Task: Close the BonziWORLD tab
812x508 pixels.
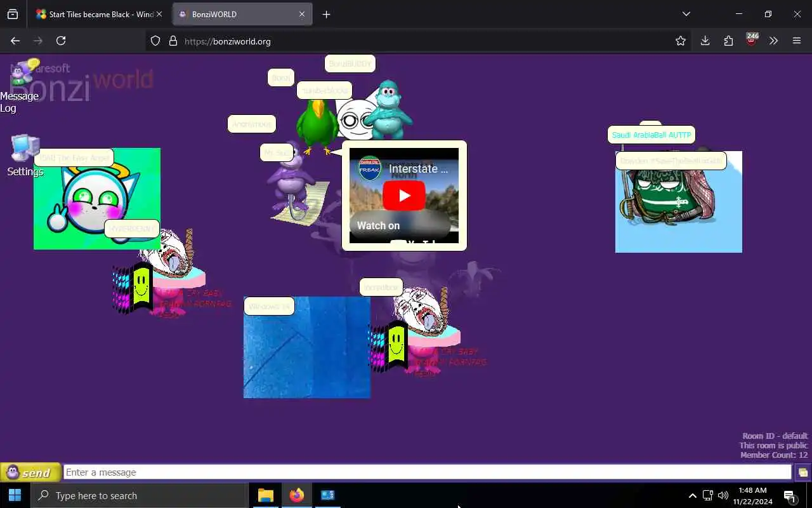Action: [x=302, y=14]
